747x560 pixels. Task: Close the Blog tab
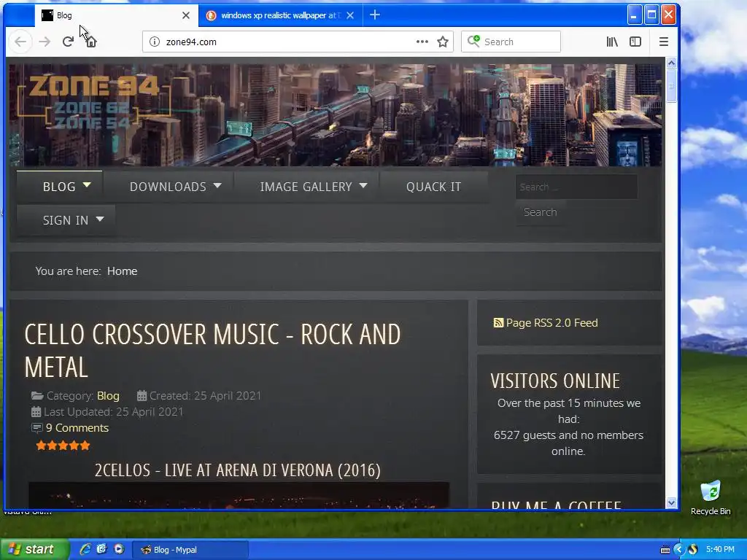pos(186,15)
